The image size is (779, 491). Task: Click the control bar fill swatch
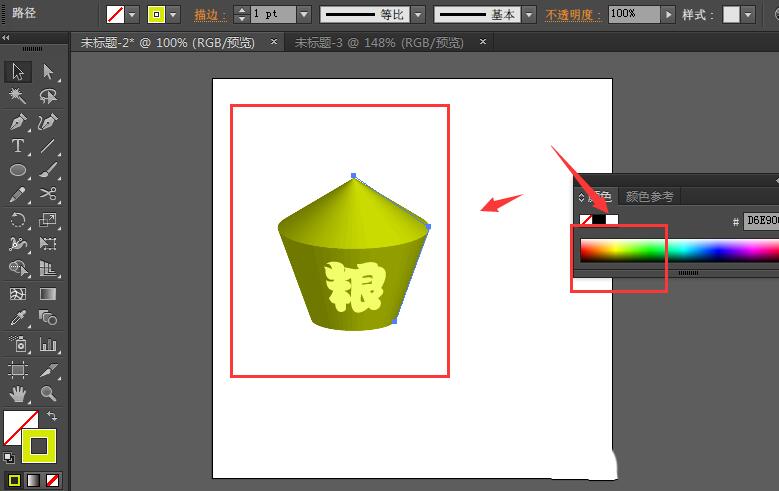tap(115, 14)
